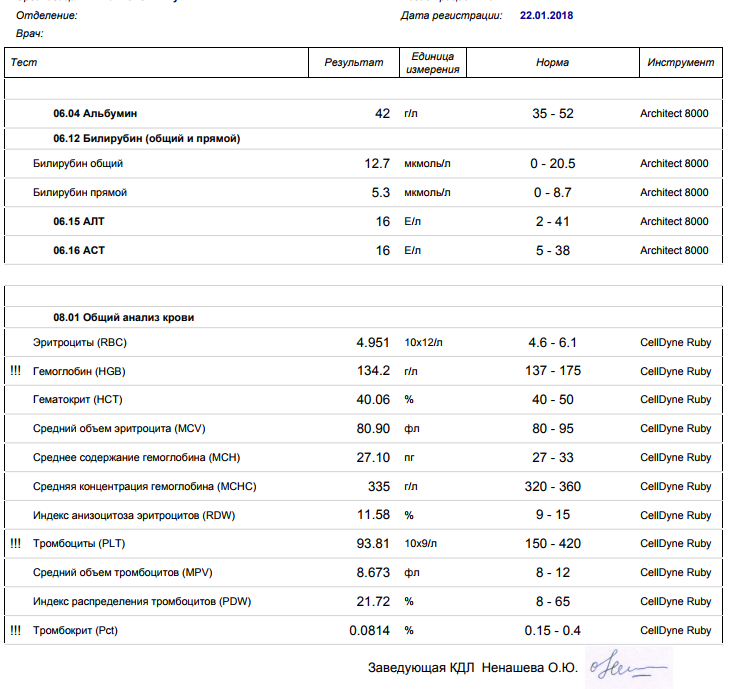Select the platelet result value 93.81
733x689 pixels.
[371, 544]
